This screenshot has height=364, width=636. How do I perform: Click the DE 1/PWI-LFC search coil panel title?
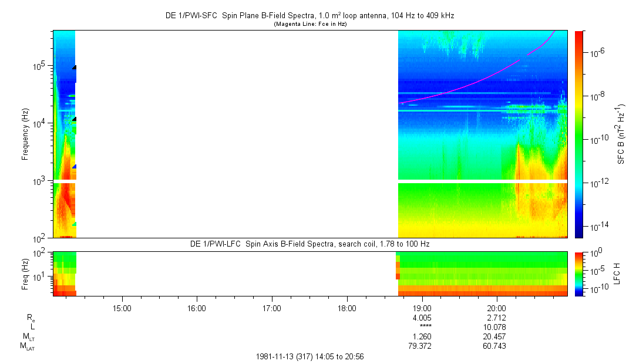[311, 244]
